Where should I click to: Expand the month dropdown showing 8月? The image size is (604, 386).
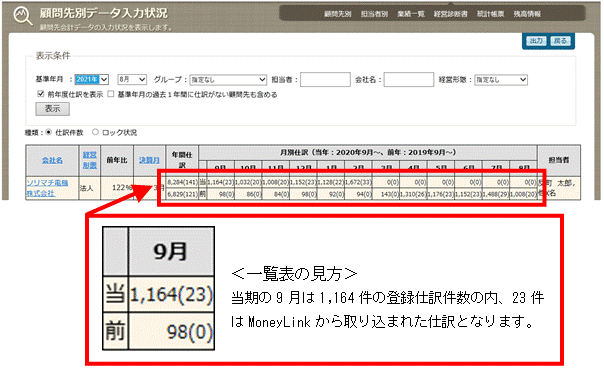point(132,79)
